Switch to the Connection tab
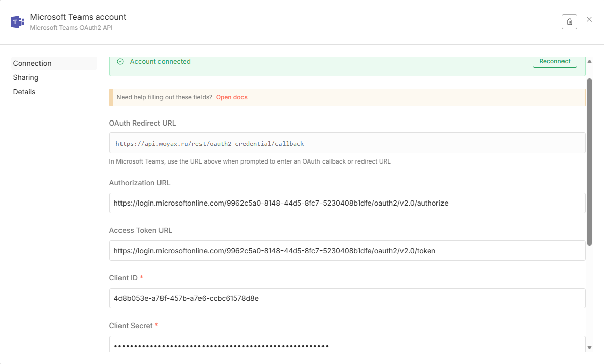This screenshot has width=604, height=364. coord(32,63)
